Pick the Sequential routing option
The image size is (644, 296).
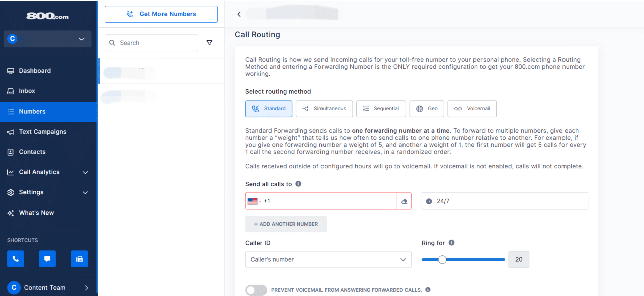point(381,108)
